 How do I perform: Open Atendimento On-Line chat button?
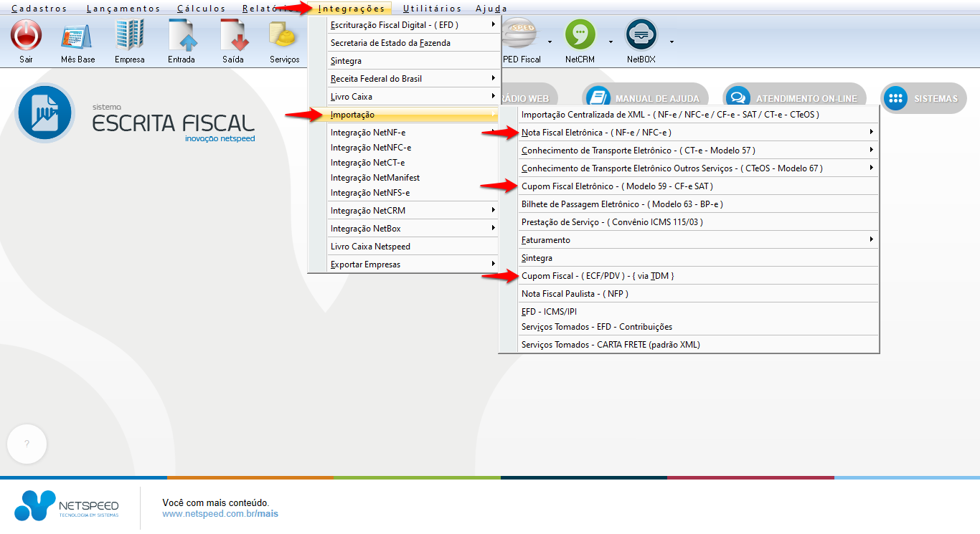[x=796, y=98]
